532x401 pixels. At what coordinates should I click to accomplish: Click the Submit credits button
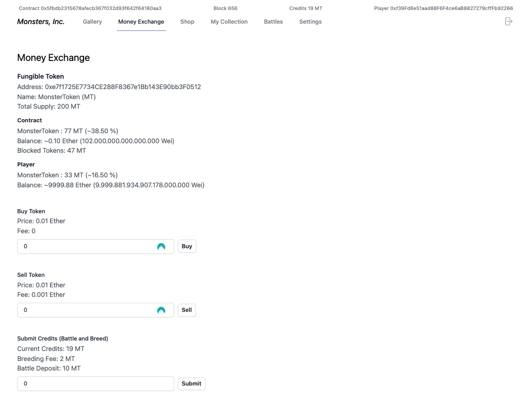click(x=191, y=384)
